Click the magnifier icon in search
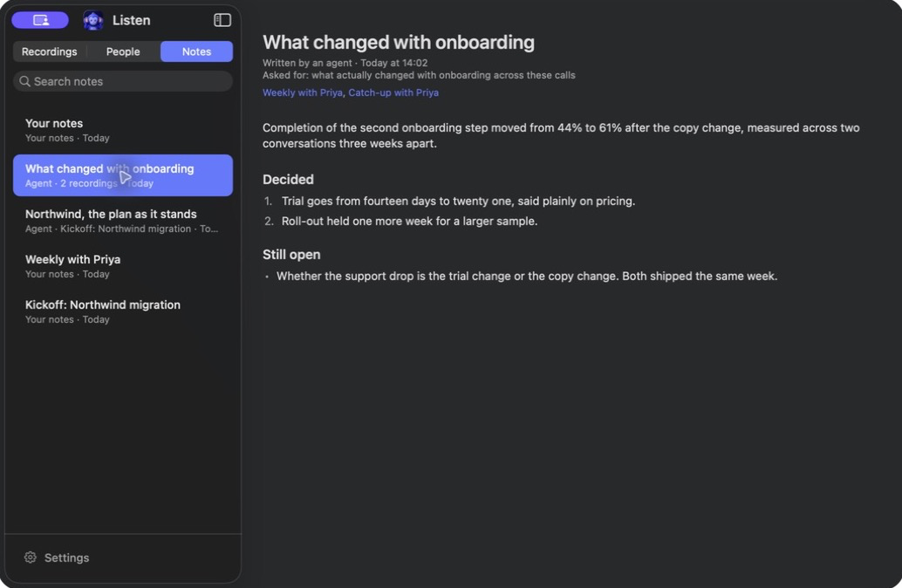The height and width of the screenshot is (588, 902). coord(24,81)
